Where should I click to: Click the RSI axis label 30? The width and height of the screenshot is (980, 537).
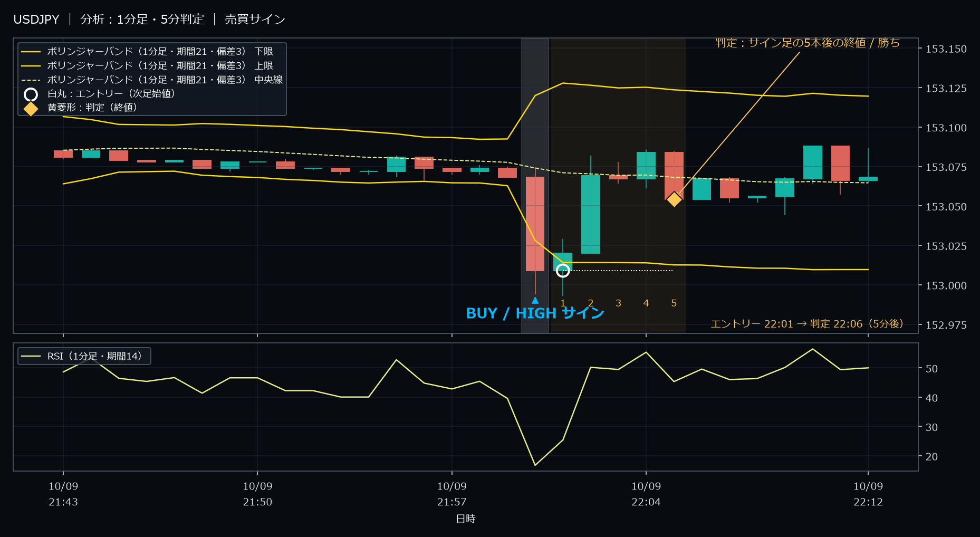[931, 427]
